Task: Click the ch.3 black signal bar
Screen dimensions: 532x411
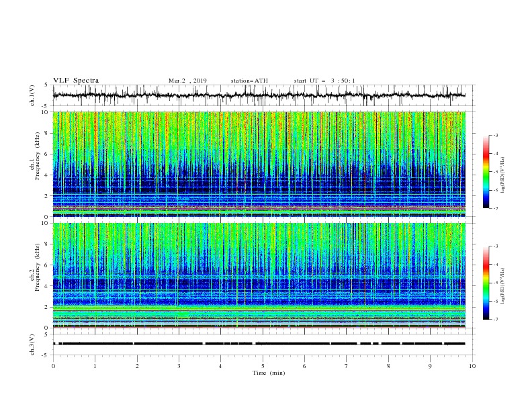Action: pos(259,344)
